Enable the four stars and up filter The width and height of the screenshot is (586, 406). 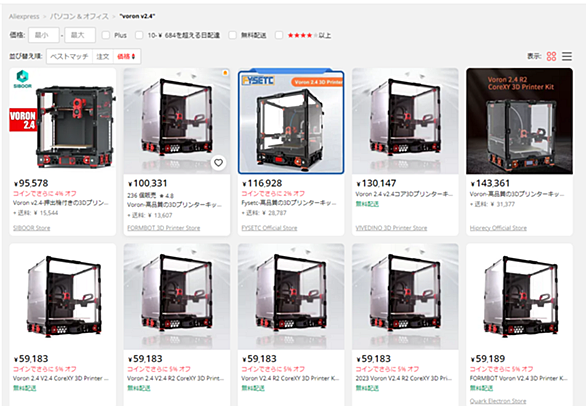[279, 35]
